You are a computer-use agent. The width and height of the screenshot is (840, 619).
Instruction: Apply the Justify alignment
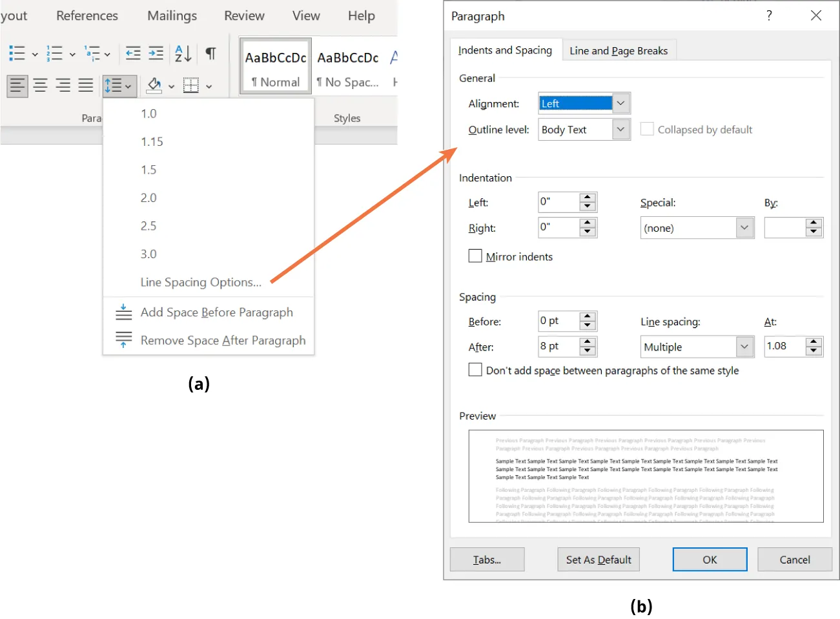[85, 85]
